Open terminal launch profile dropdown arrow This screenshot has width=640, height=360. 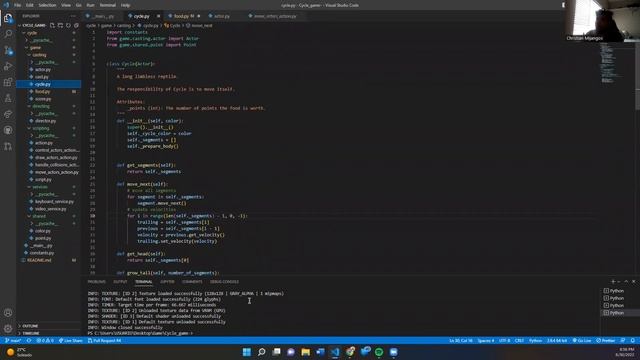point(619,282)
